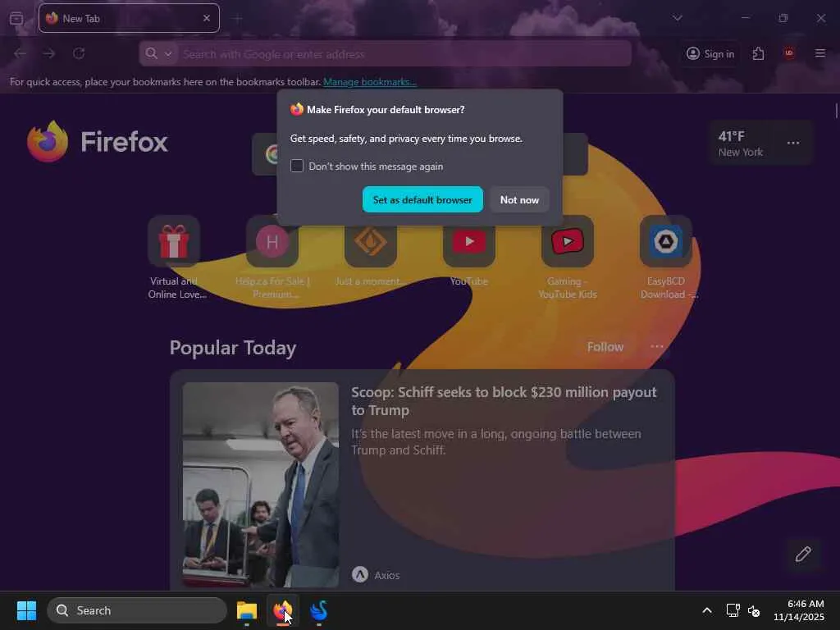Reload the current page

point(79,53)
